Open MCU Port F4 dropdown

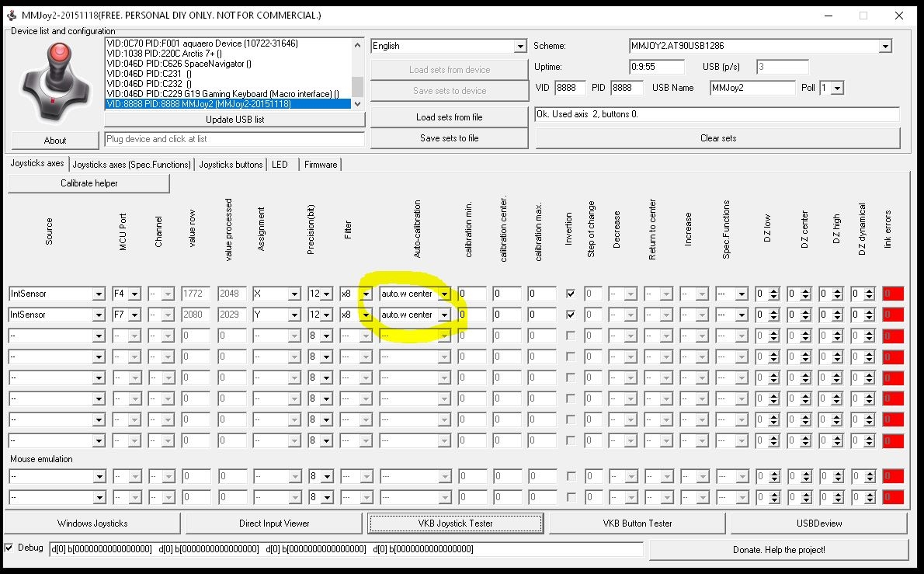[134, 294]
